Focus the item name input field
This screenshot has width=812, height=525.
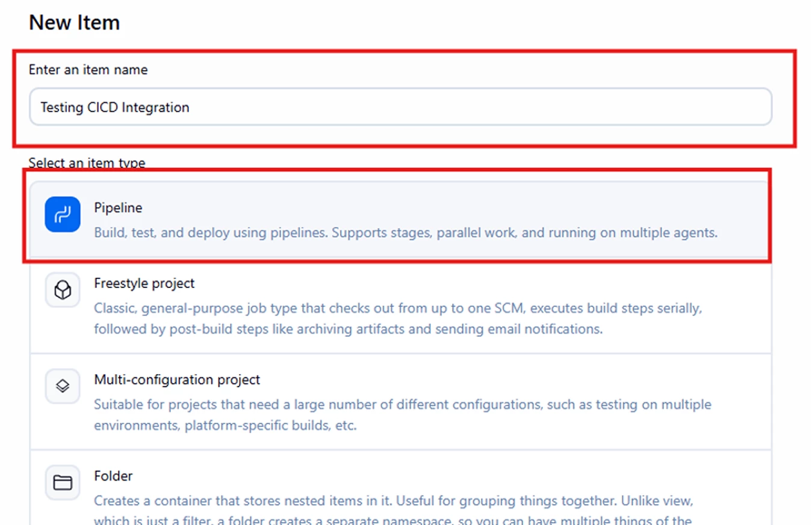click(x=401, y=107)
